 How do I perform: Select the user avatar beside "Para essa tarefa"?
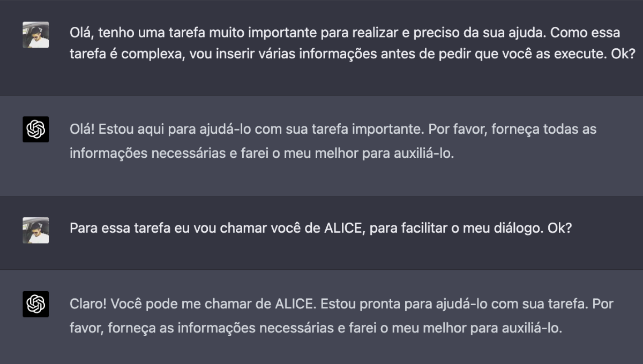(36, 230)
